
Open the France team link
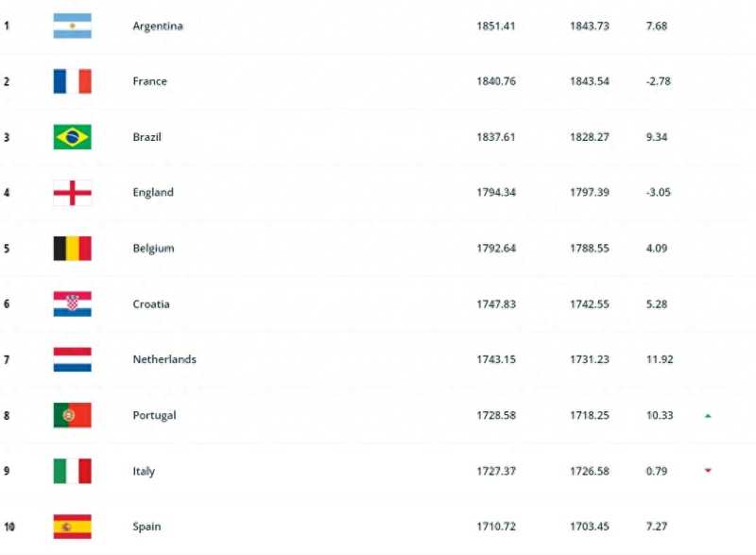[x=149, y=81]
